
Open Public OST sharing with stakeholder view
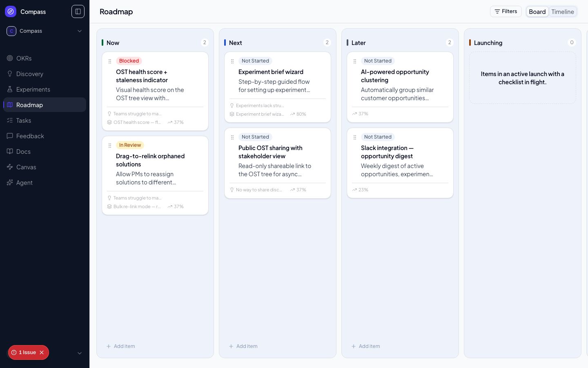tap(270, 152)
